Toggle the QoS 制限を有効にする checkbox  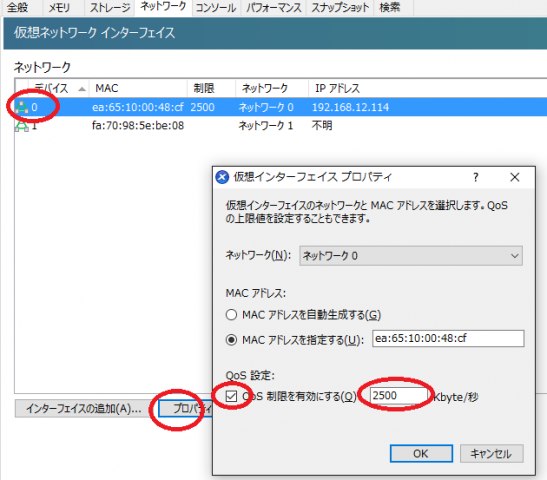[231, 396]
